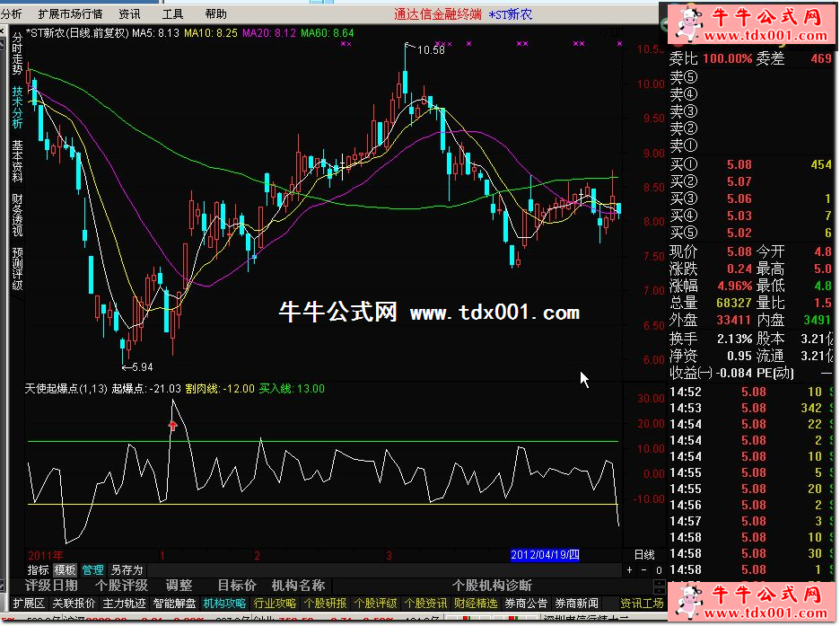Sort by 评级日期 column header
The height and width of the screenshot is (626, 840).
click(51, 586)
